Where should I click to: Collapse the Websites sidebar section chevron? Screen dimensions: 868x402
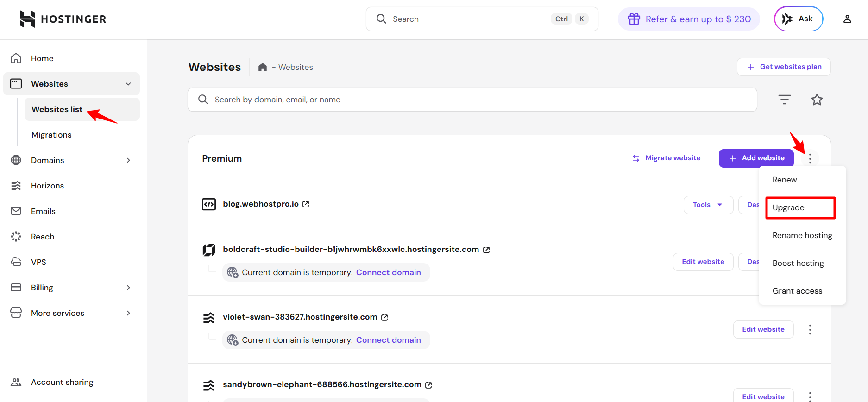coord(128,84)
